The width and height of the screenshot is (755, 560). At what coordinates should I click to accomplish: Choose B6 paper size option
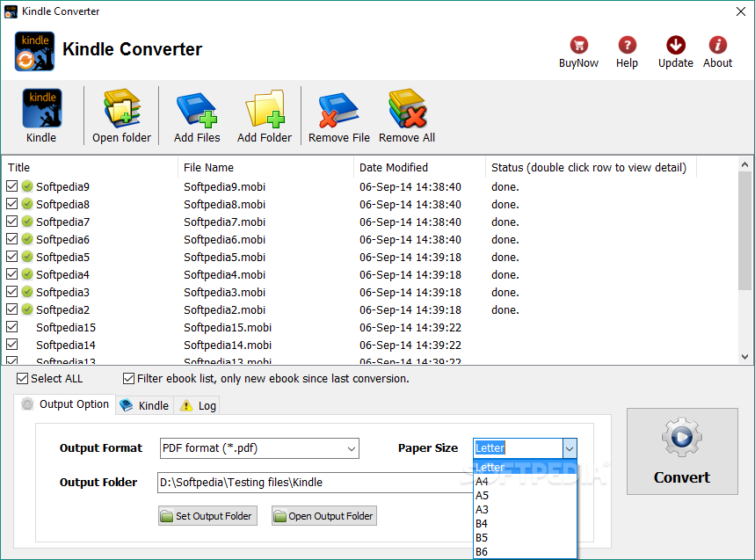click(x=525, y=552)
